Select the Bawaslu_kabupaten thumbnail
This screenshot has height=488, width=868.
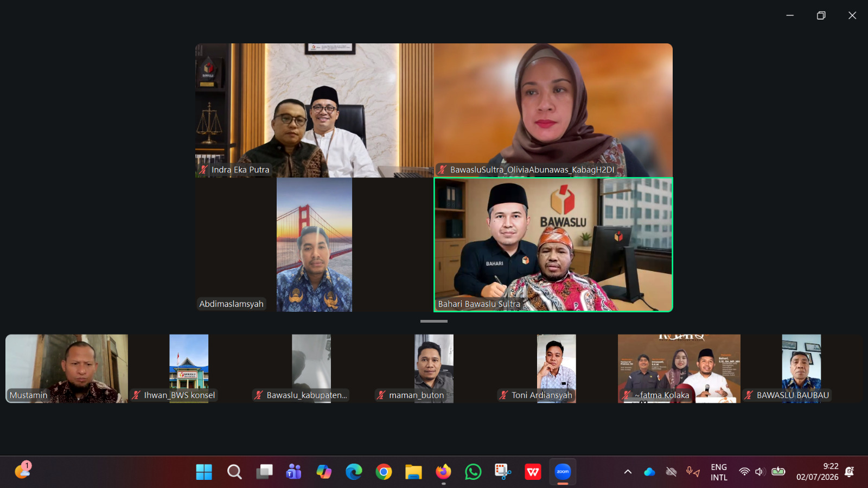[311, 369]
